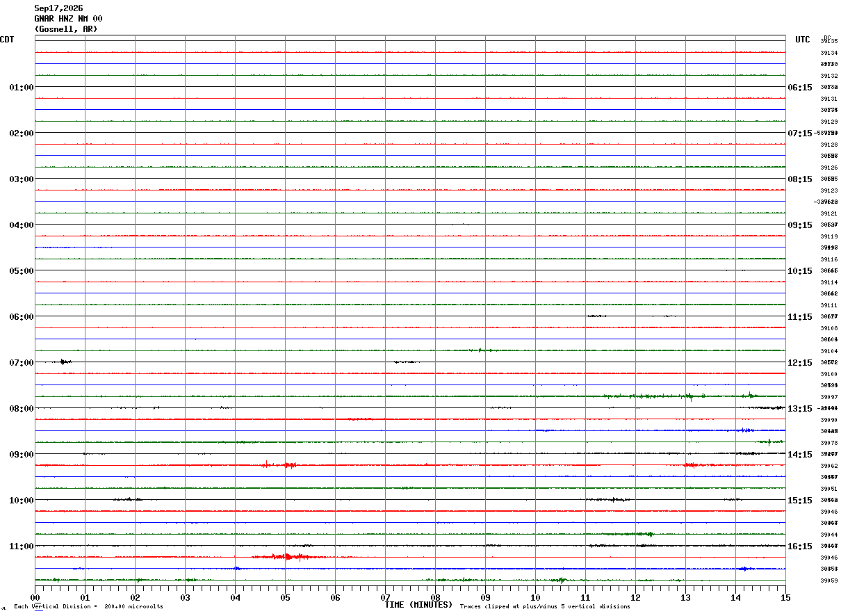
Task: Select minute 15 on the x-axis
Action: 785,597
